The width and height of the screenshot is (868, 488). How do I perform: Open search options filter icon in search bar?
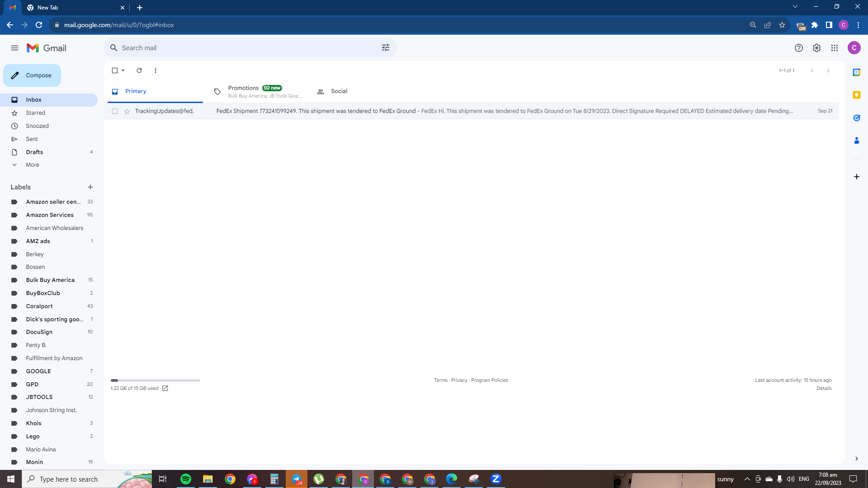point(386,48)
